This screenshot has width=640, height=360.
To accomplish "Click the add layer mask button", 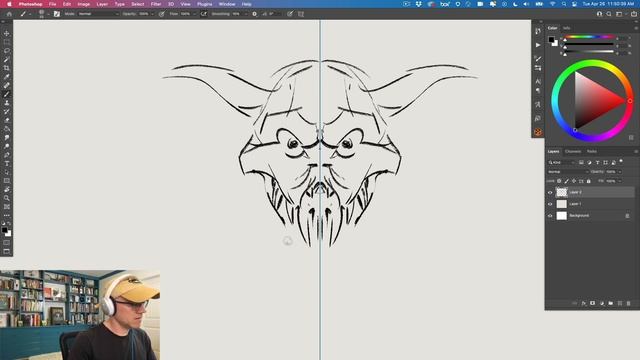I will point(593,303).
